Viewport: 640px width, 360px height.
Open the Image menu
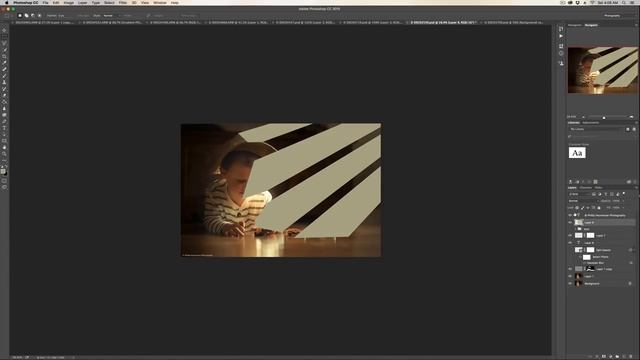(x=69, y=2)
